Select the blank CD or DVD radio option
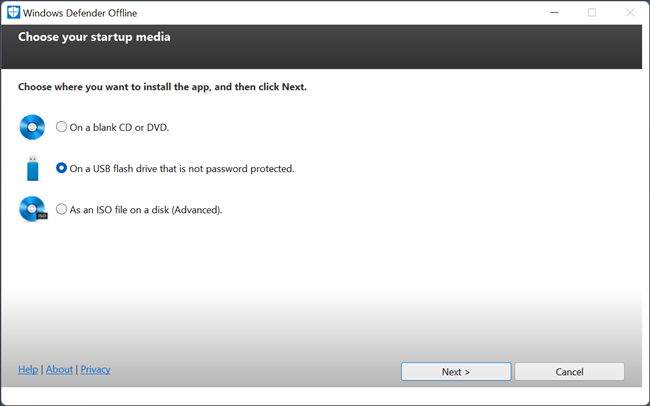650x406 pixels. pos(61,126)
